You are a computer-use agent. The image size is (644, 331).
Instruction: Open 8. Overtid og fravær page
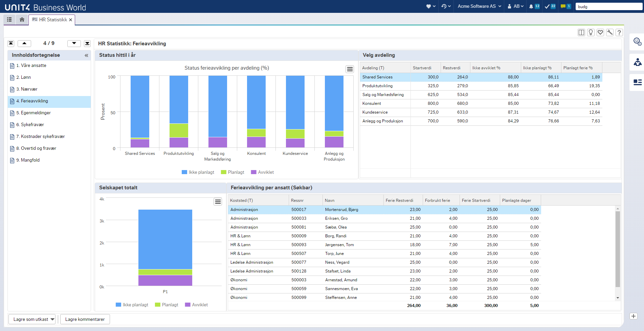49,148
